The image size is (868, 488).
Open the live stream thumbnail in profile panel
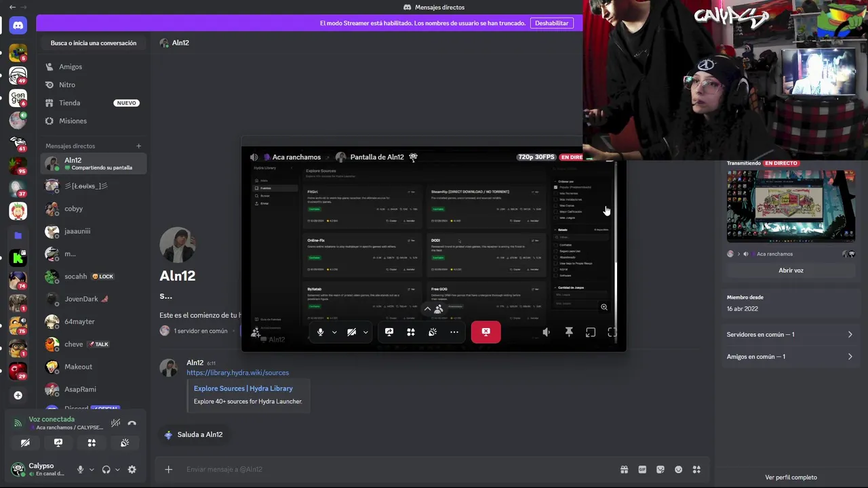(x=791, y=206)
